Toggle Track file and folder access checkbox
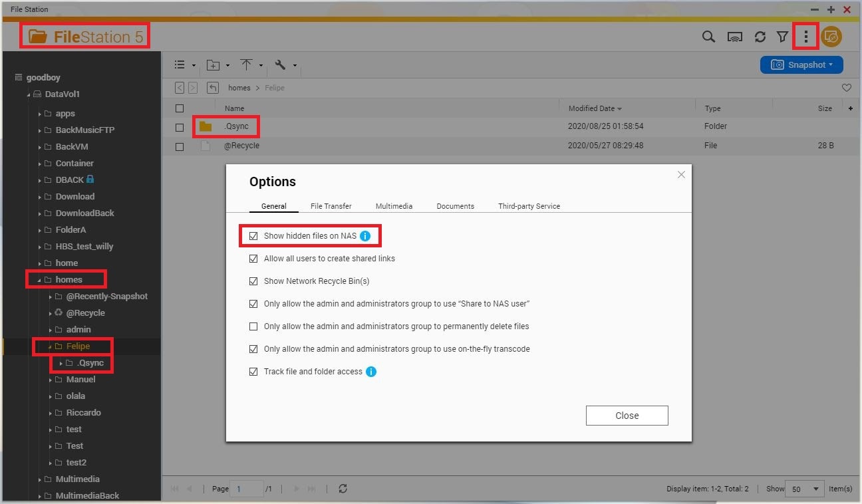 pos(253,372)
